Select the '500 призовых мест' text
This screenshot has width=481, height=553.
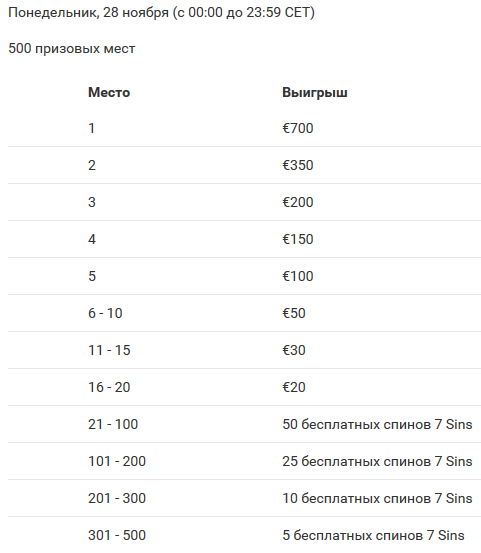[x=72, y=49]
